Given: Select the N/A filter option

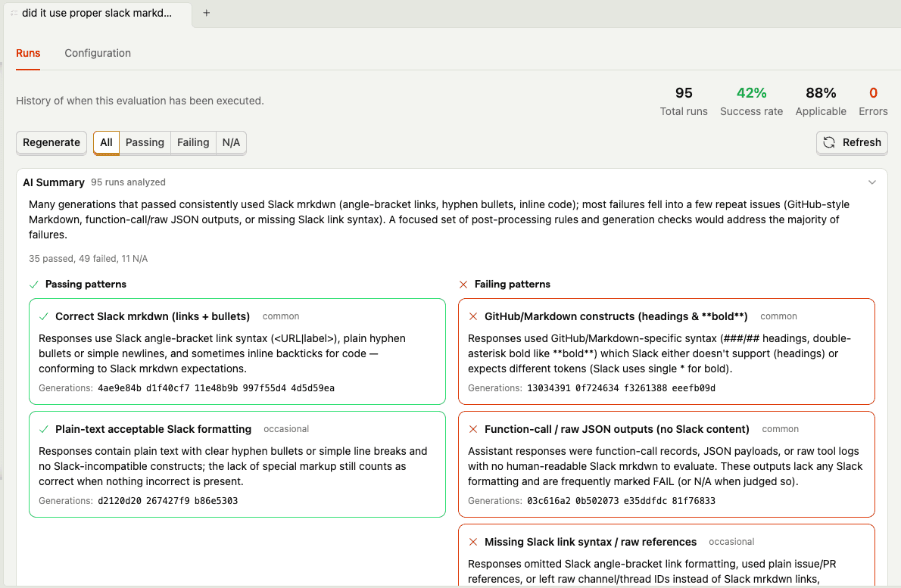Looking at the screenshot, I should pyautogui.click(x=231, y=142).
